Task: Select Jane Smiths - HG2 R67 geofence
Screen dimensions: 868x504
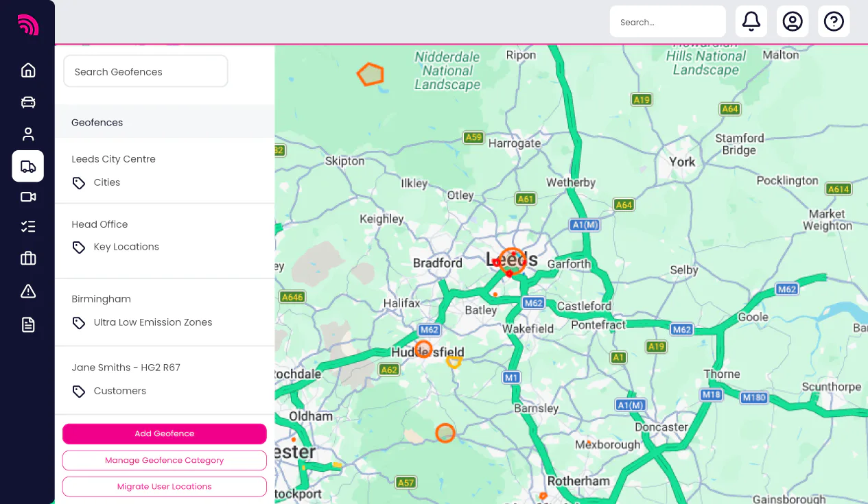Action: pyautogui.click(x=126, y=368)
